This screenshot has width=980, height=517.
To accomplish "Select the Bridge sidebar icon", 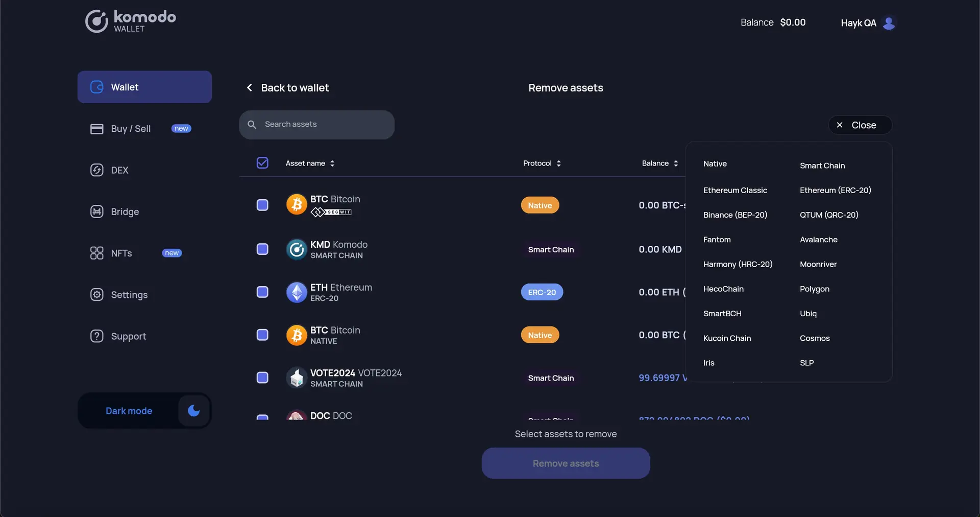I will pos(97,212).
